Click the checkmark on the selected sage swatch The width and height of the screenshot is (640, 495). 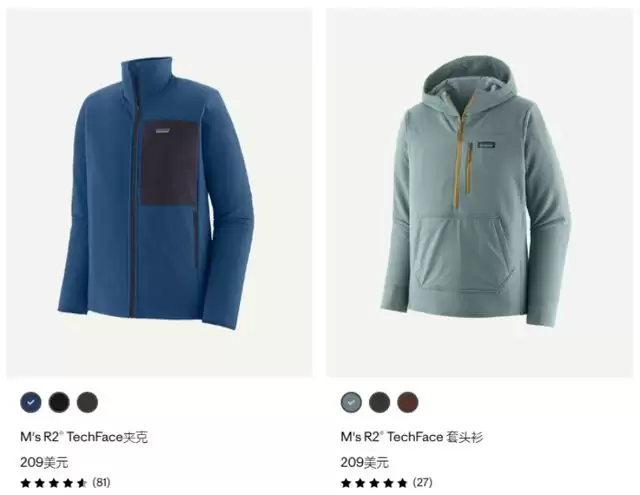click(351, 402)
